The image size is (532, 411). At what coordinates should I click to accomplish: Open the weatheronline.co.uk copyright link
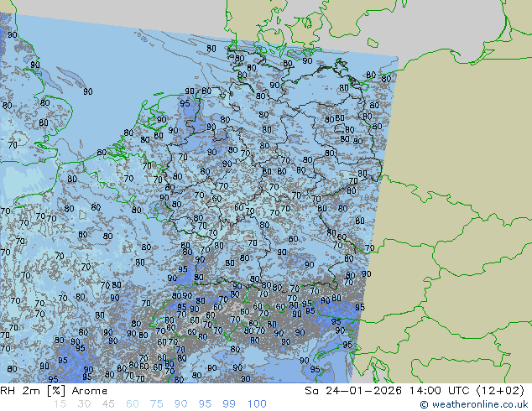pos(474,404)
